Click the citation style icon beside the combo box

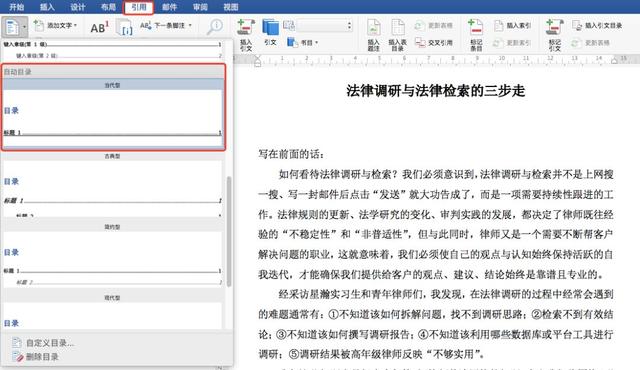tap(289, 26)
